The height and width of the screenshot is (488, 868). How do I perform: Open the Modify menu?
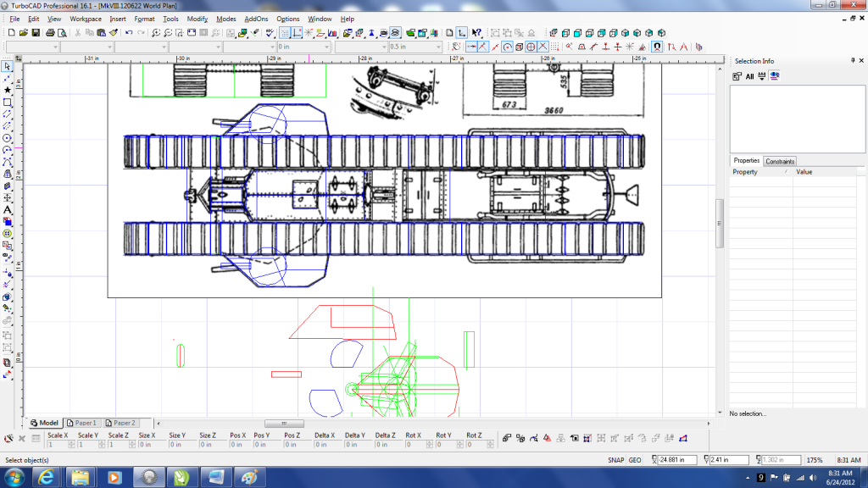click(197, 18)
